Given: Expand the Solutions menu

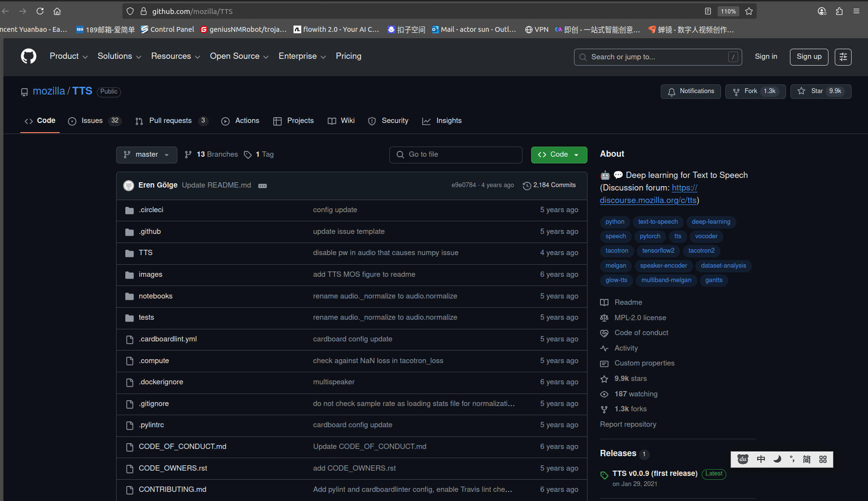Looking at the screenshot, I should tap(119, 56).
